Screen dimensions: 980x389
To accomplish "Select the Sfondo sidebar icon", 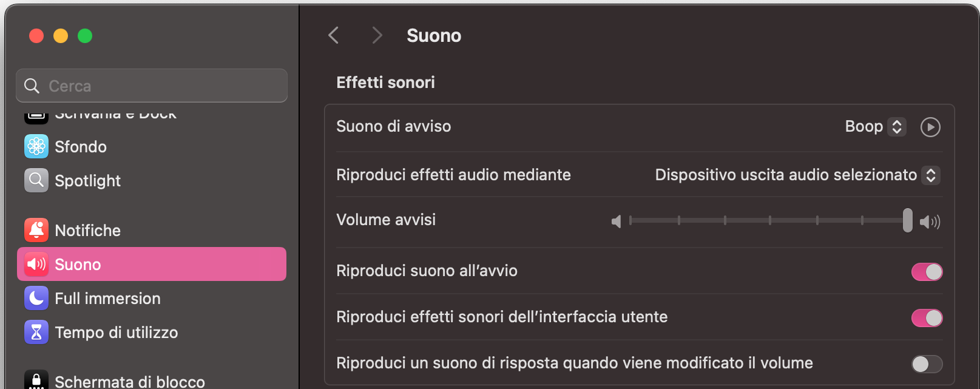I will coord(36,146).
